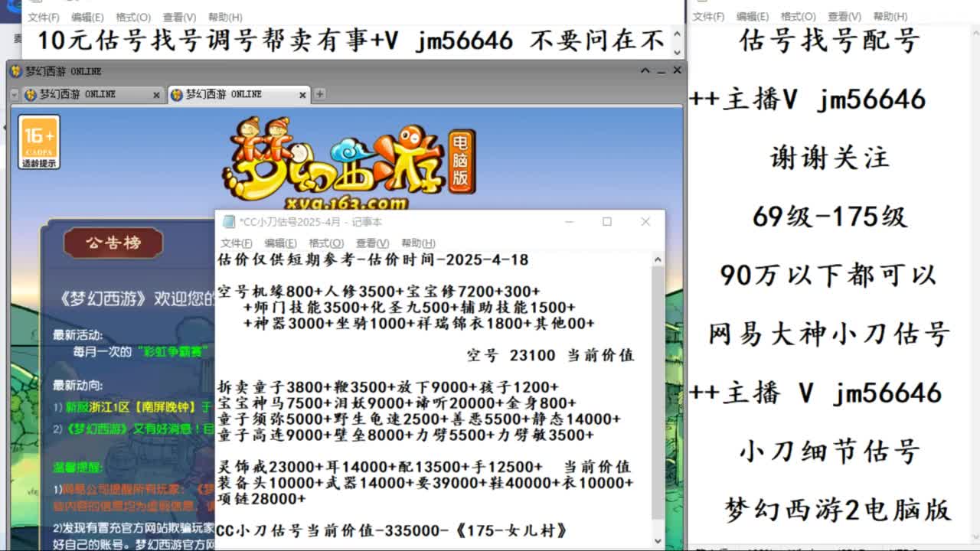The image size is (980, 551).
Task: Open 帮助(H) menu in right Notepad window
Action: [890, 16]
